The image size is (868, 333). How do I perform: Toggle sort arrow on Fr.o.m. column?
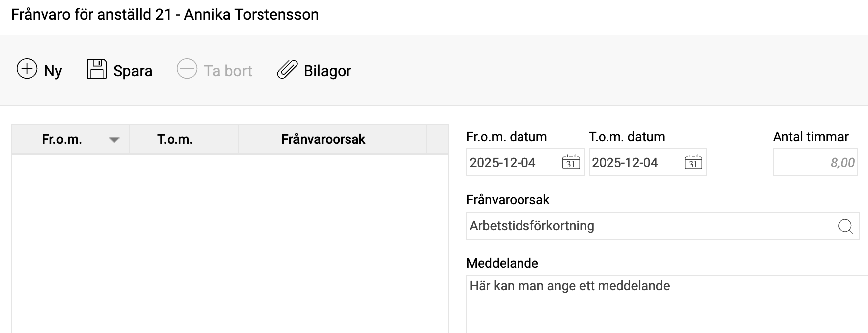click(114, 140)
